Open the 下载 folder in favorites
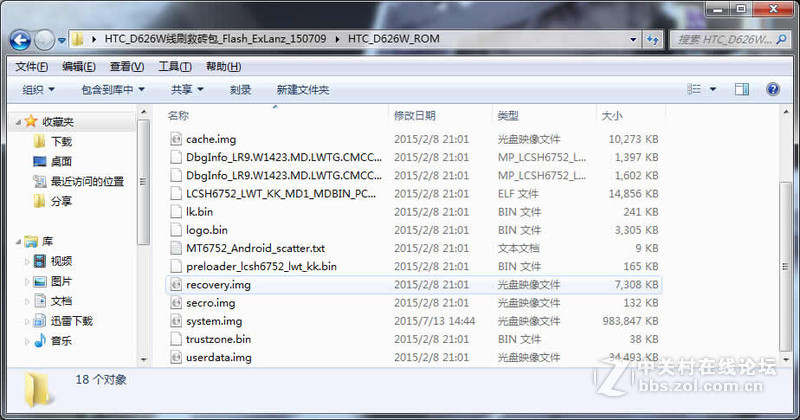The height and width of the screenshot is (420, 800). pos(61,142)
